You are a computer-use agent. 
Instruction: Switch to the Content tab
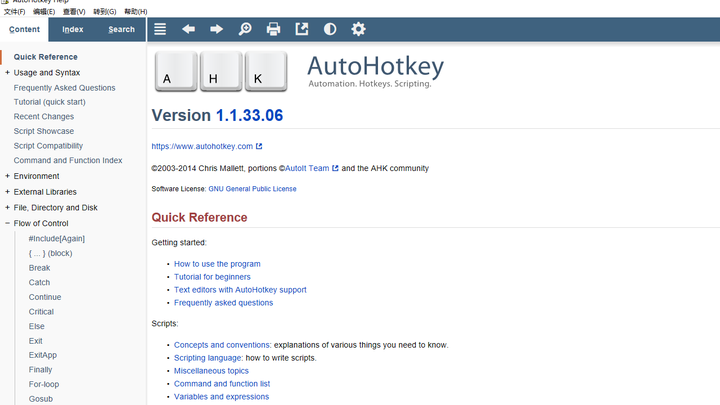tap(24, 29)
